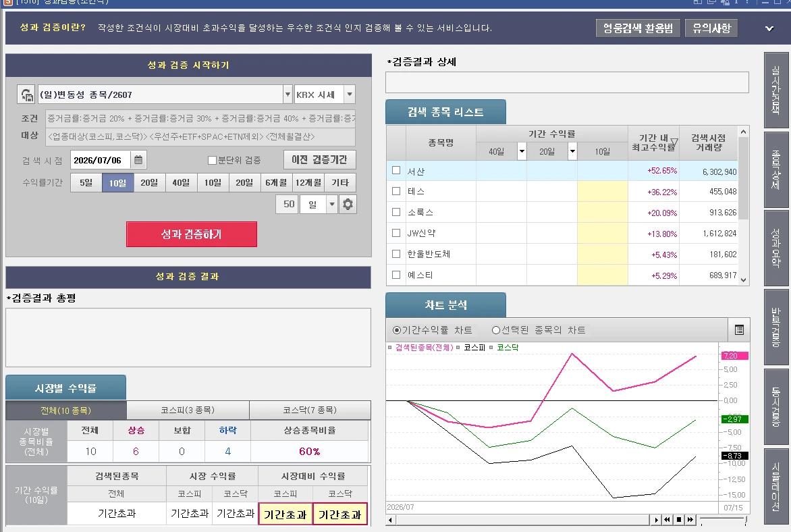This screenshot has width=791, height=532.
Task: Open the 시뮬레이션 side tab
Action: point(776,487)
